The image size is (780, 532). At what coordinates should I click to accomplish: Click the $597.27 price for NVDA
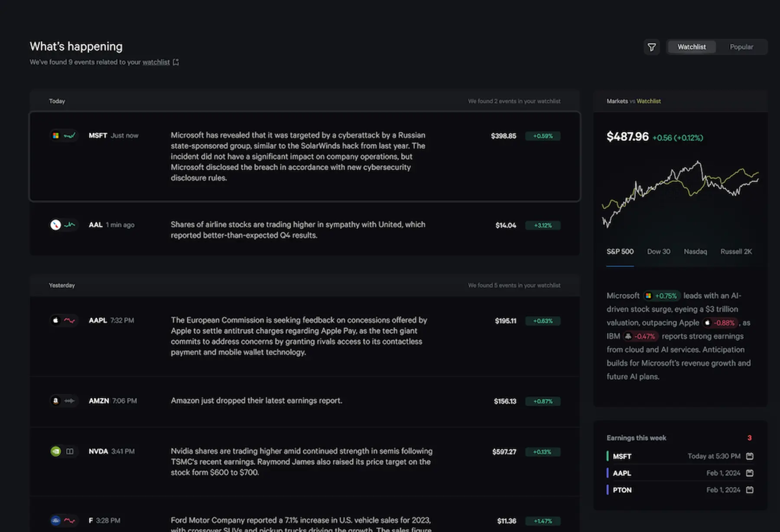[x=504, y=452]
